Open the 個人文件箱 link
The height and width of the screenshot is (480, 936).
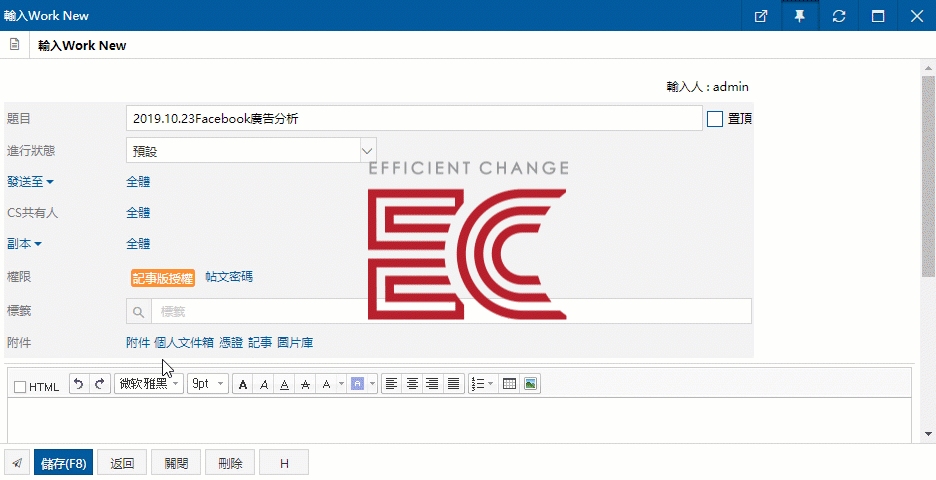(x=184, y=343)
